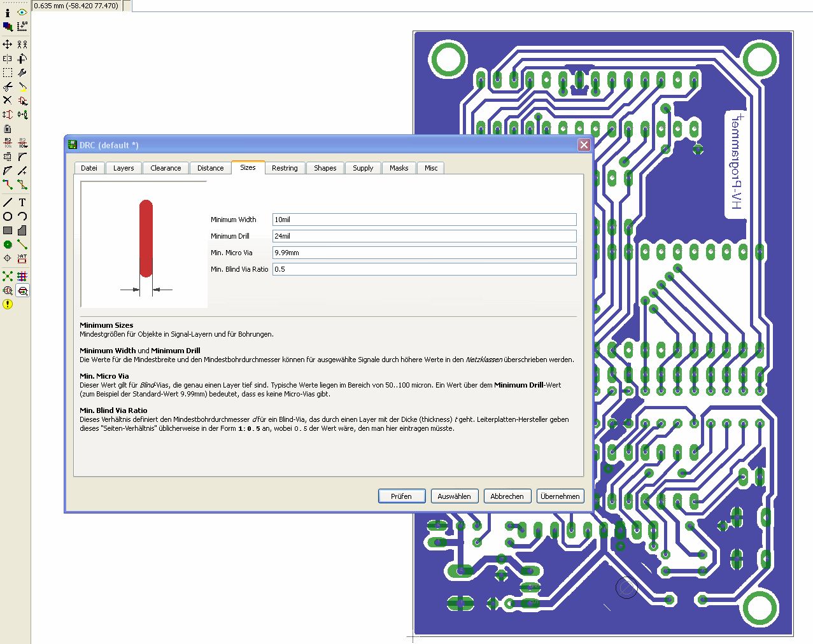Open the Restring tab
The height and width of the screenshot is (644, 813).
tap(285, 168)
